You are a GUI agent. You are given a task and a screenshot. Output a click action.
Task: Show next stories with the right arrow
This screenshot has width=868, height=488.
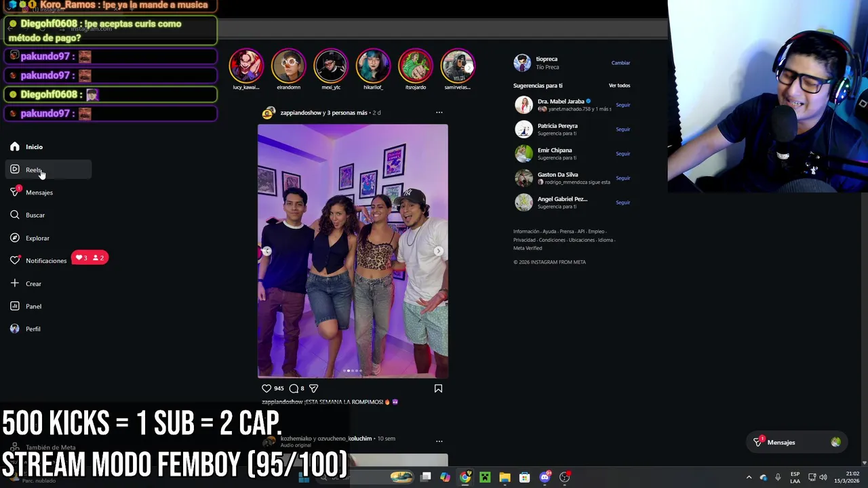[x=468, y=67]
